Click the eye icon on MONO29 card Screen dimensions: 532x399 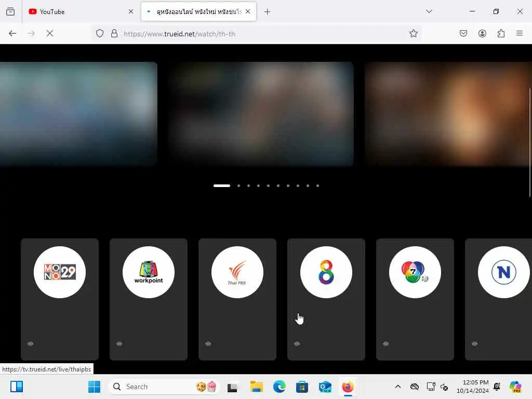31,344
